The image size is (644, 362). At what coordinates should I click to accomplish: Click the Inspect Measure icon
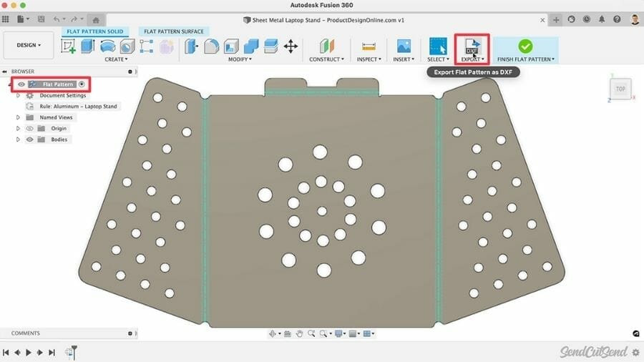click(x=369, y=47)
